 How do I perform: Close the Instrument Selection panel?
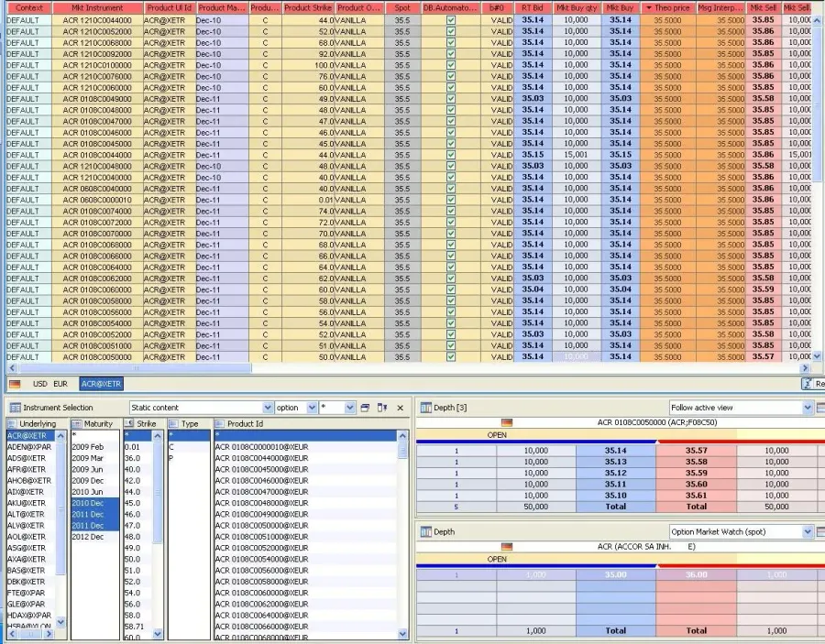[400, 408]
